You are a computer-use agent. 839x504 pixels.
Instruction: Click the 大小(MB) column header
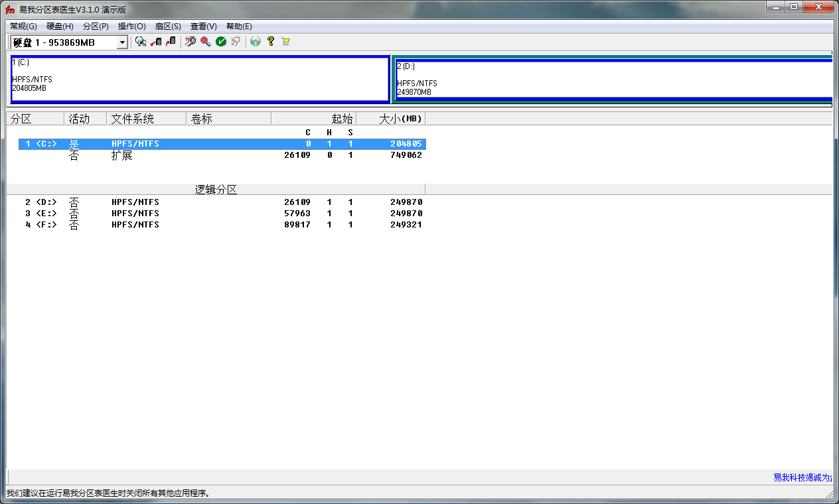click(x=391, y=119)
